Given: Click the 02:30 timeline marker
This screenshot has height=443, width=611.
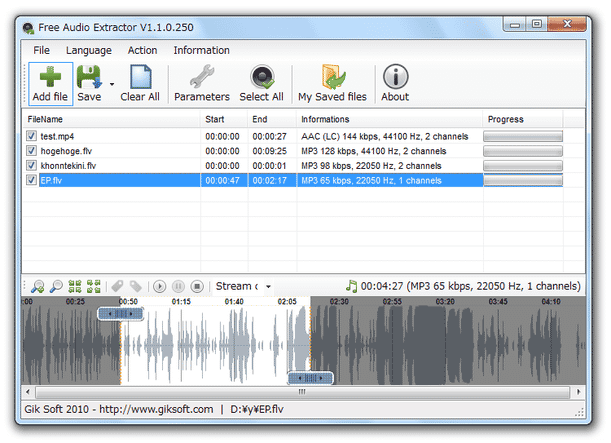Looking at the screenshot, I should [x=339, y=302].
